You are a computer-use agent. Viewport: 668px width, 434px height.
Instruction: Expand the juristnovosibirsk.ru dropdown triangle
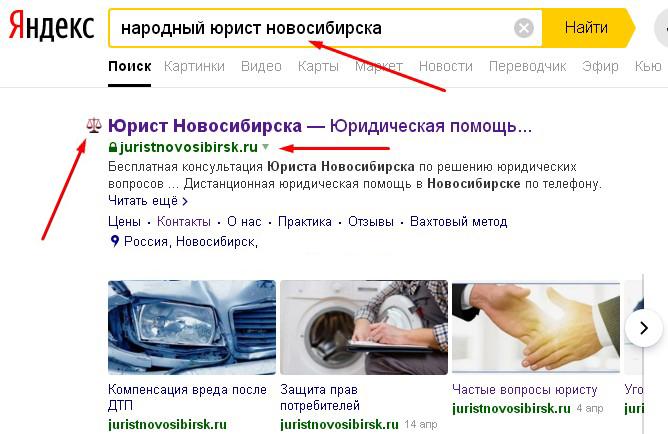coord(265,147)
